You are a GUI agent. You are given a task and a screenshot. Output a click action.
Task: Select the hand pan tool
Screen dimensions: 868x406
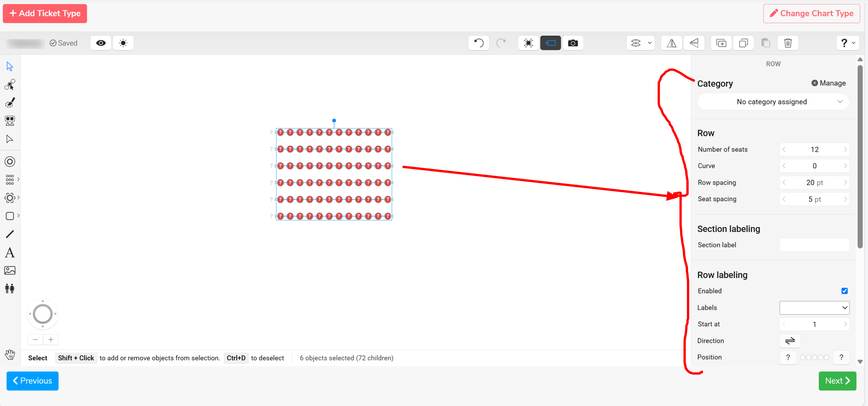click(10, 354)
